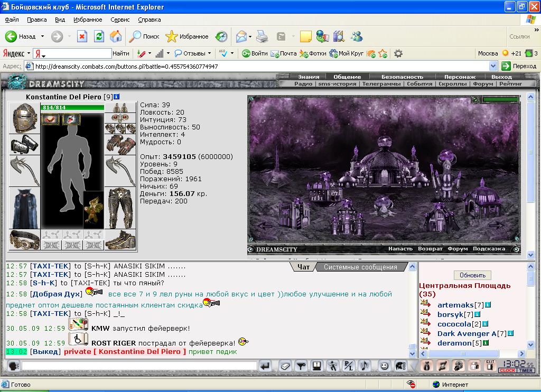The height and width of the screenshot is (392, 541).
Task: Click the speaking head icon left of input
Action: click(x=13, y=366)
